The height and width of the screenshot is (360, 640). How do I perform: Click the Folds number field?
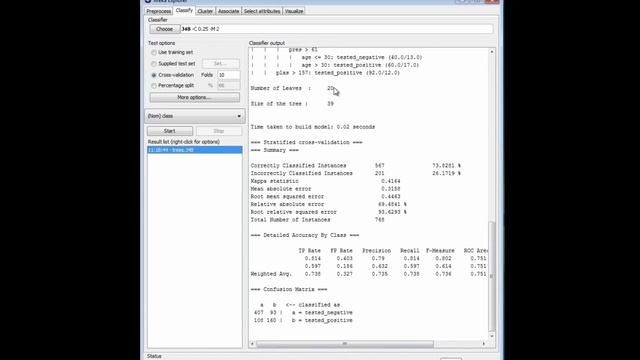pos(229,75)
